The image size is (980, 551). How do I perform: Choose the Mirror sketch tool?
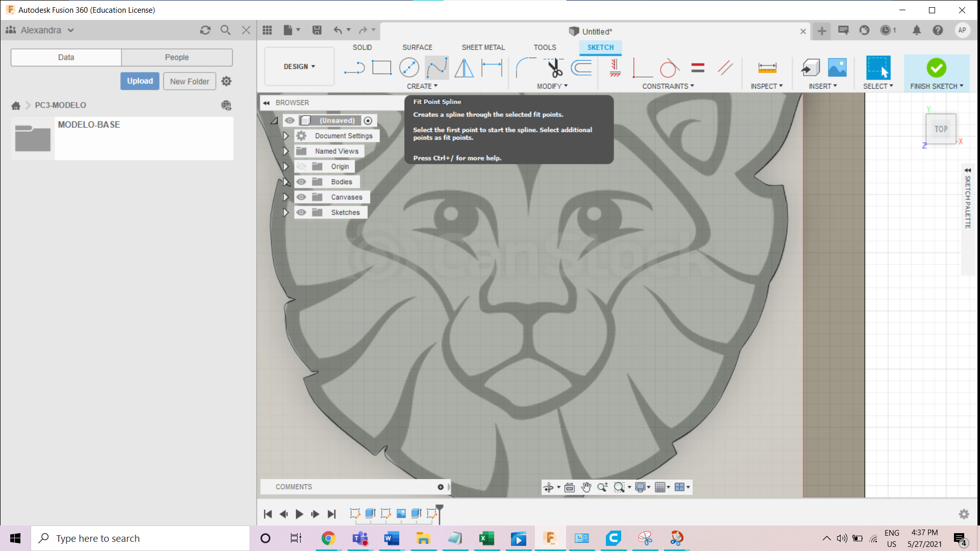(x=463, y=67)
